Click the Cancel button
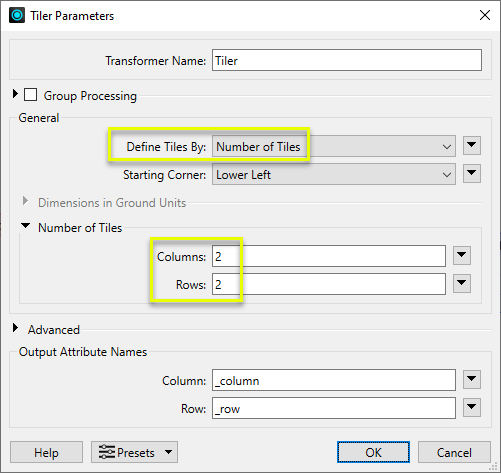The height and width of the screenshot is (473, 501). (x=454, y=452)
